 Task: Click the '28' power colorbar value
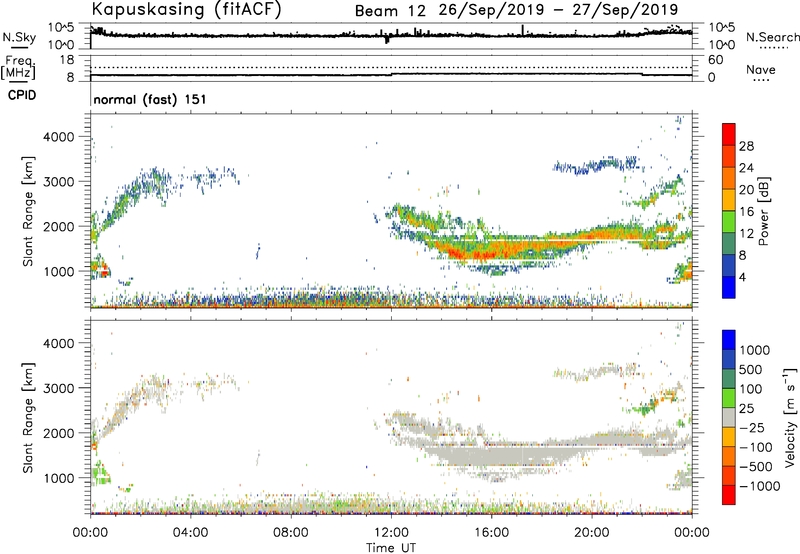[x=746, y=146]
